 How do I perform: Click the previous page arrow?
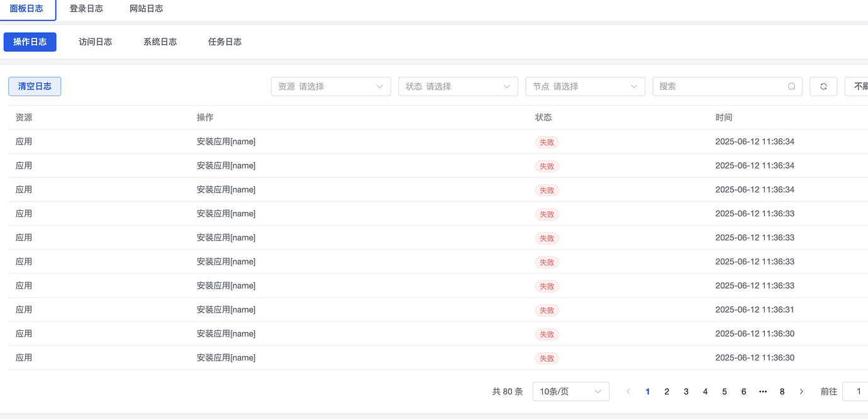point(628,391)
